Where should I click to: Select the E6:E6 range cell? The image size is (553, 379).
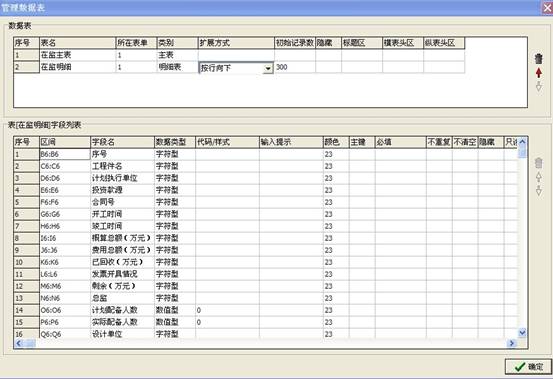[x=65, y=190]
